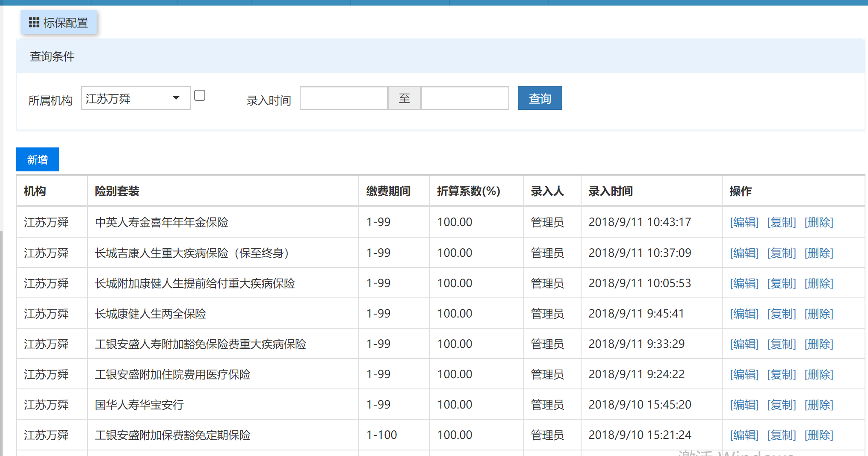Click the grid icon beside 标保配置
Image resolution: width=868 pixels, height=456 pixels.
point(34,22)
